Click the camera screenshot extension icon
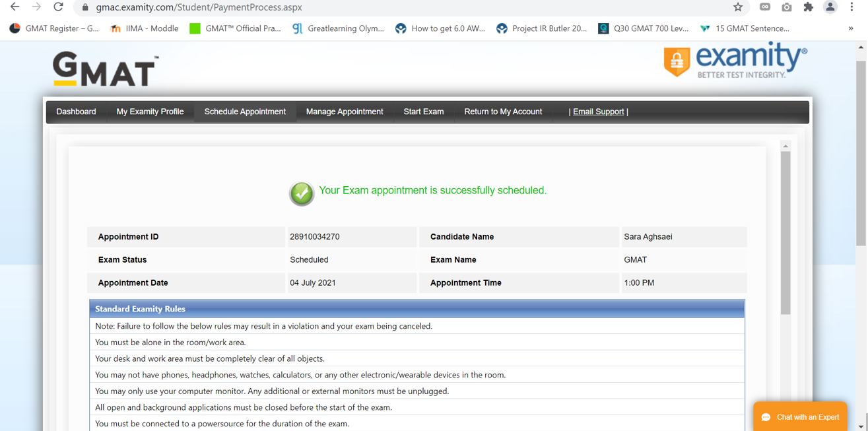868x431 pixels. pyautogui.click(x=786, y=7)
